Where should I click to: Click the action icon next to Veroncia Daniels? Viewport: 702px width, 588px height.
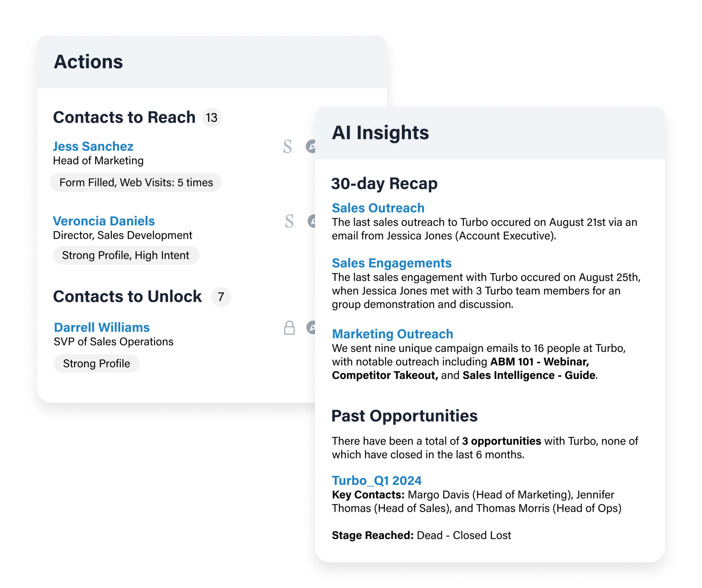tap(312, 216)
